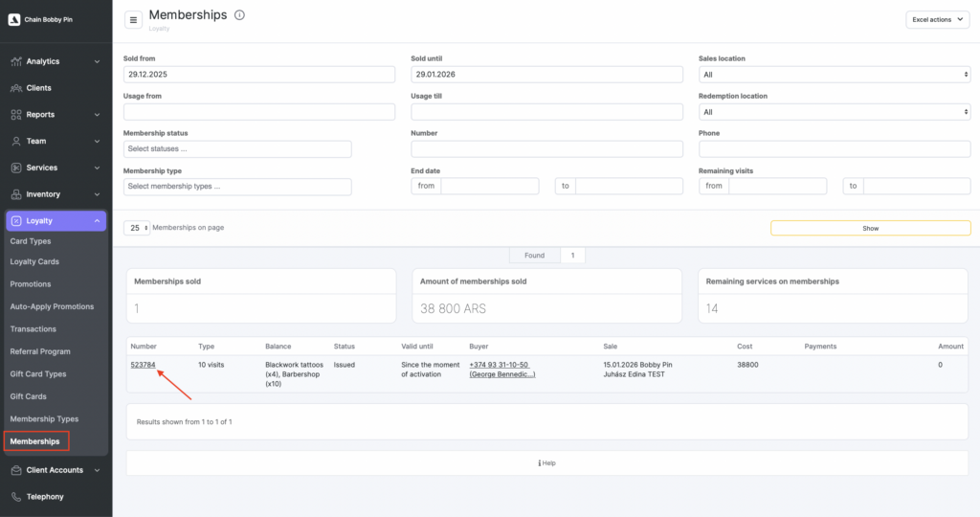This screenshot has height=517, width=980.
Task: Click the Client Accounts icon
Action: pyautogui.click(x=16, y=470)
